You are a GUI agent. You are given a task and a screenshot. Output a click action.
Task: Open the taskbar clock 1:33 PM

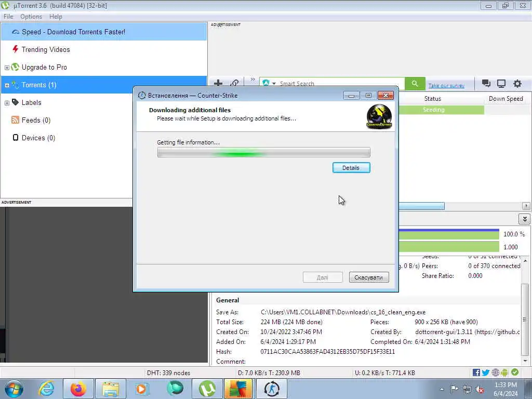coord(506,389)
